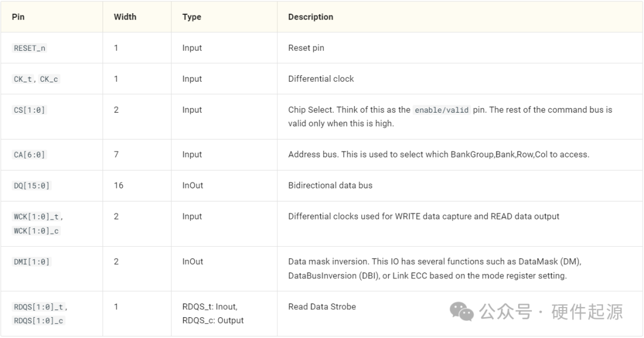The height and width of the screenshot is (338, 644).
Task: Click the enable/valid code text
Action: click(x=442, y=110)
